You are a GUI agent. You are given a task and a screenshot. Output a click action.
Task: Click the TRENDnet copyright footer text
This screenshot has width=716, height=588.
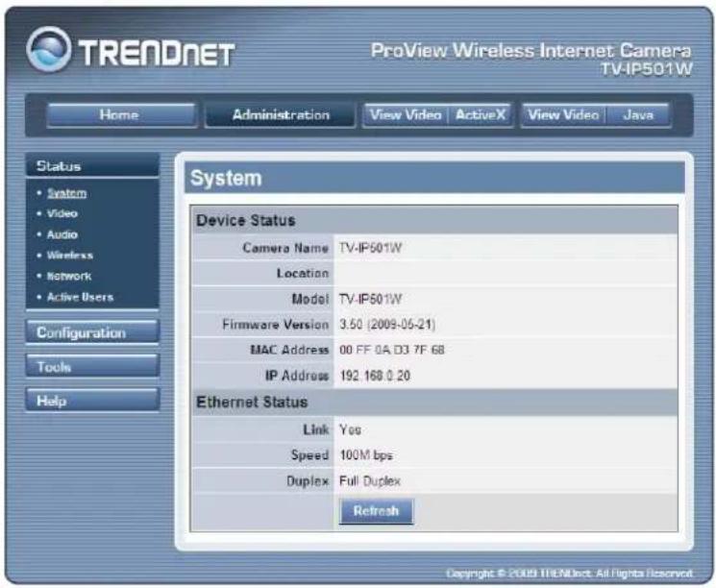coord(569,573)
